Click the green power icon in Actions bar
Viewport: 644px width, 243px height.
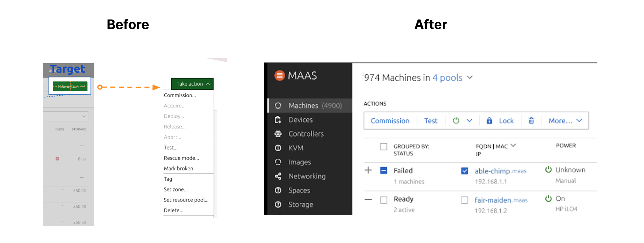pos(456,120)
